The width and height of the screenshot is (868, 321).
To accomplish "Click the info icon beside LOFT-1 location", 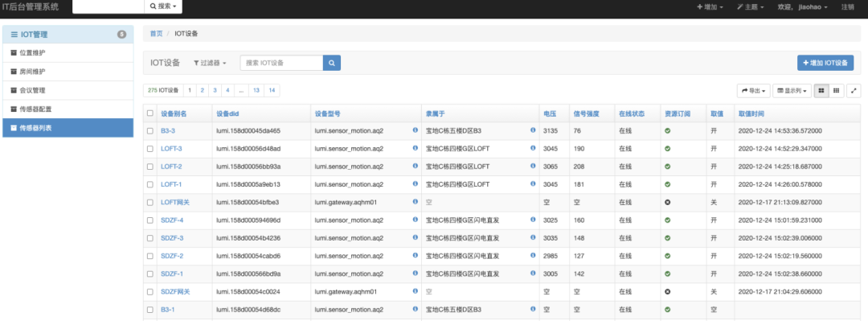I will point(533,184).
